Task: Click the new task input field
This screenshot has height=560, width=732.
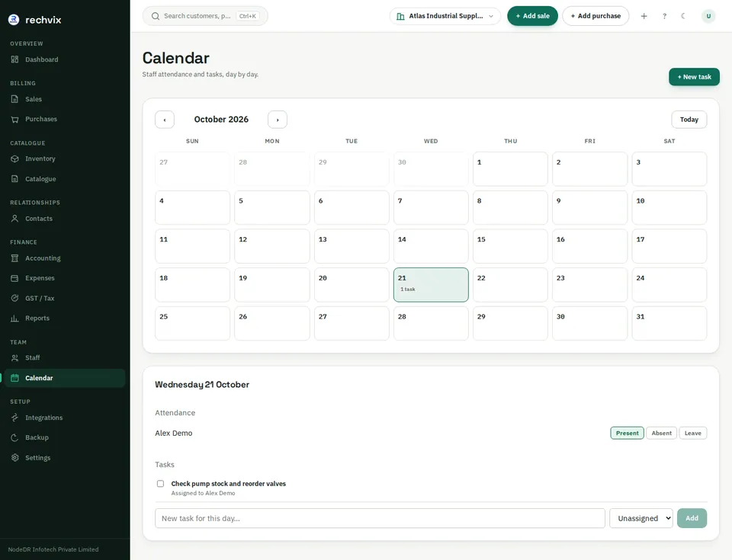Action: click(380, 518)
